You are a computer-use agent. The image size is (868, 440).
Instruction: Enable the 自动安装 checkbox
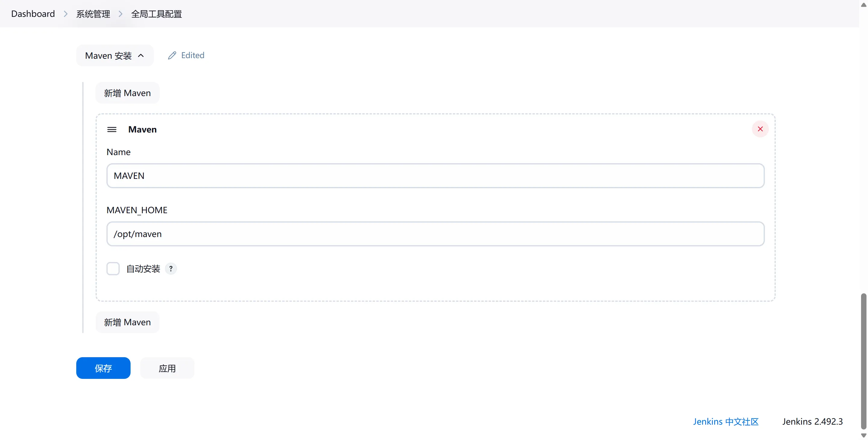point(113,268)
